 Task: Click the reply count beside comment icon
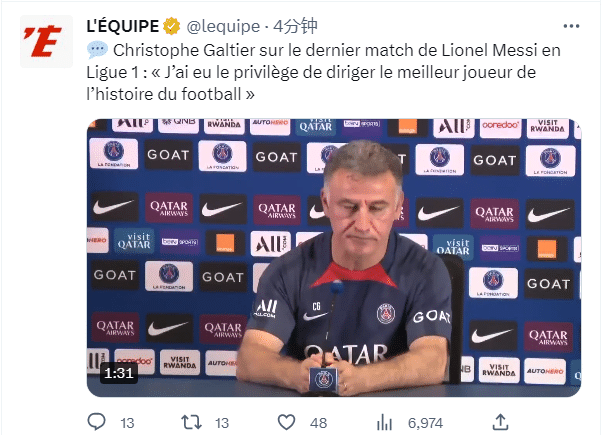tap(127, 423)
